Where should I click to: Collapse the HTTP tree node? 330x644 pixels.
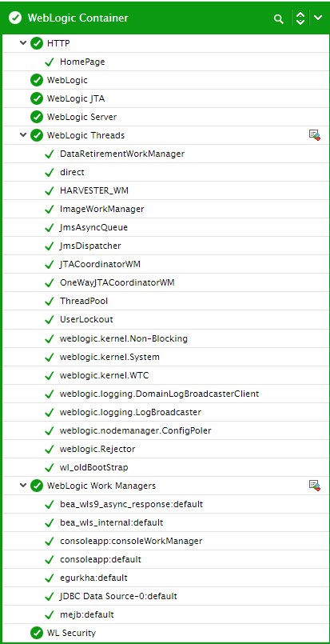click(x=23, y=42)
